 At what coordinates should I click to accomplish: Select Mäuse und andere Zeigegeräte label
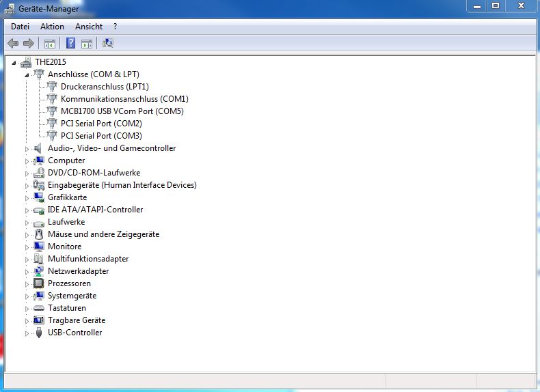[x=104, y=234]
